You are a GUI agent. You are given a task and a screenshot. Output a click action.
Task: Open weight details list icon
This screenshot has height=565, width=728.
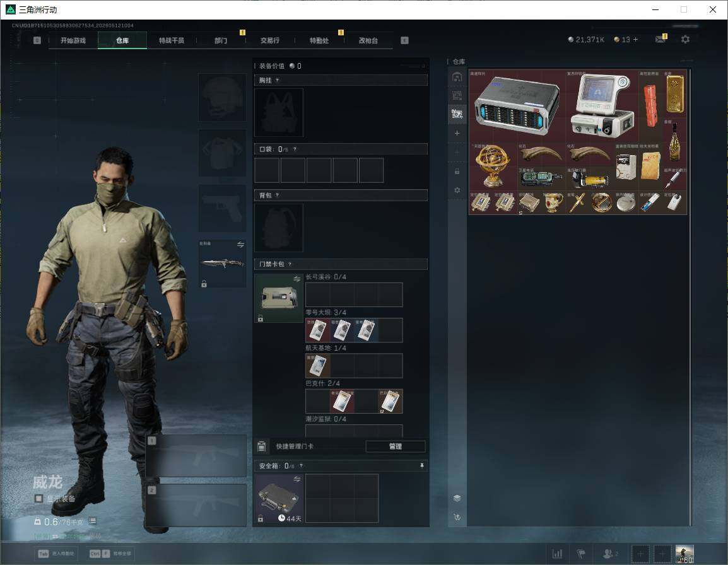92,521
